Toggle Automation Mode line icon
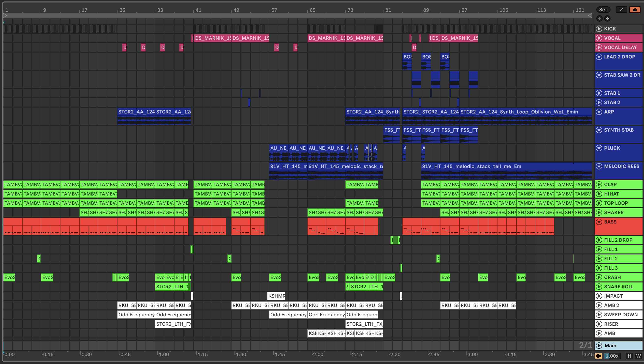Viewport: 644px width, 364px height. [x=621, y=10]
